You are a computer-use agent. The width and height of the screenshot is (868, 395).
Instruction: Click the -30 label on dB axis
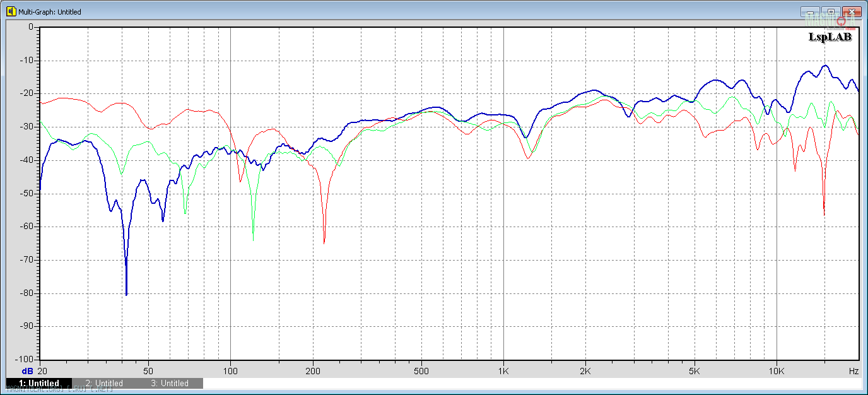pos(28,127)
